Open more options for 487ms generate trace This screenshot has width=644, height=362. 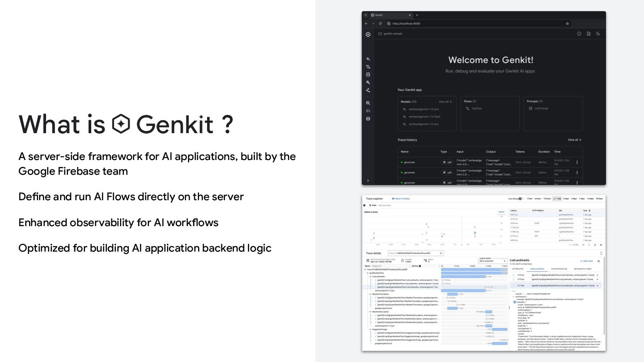click(x=577, y=162)
